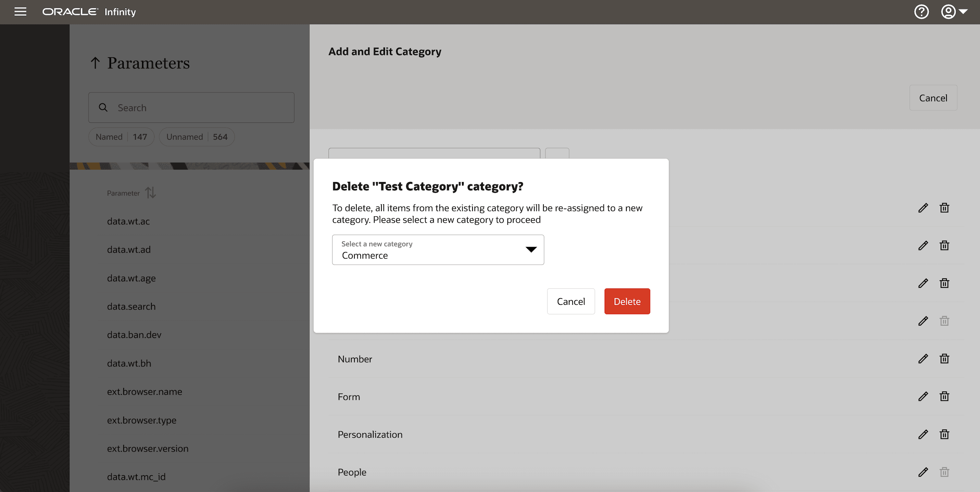Edit the Form category

pyautogui.click(x=923, y=397)
